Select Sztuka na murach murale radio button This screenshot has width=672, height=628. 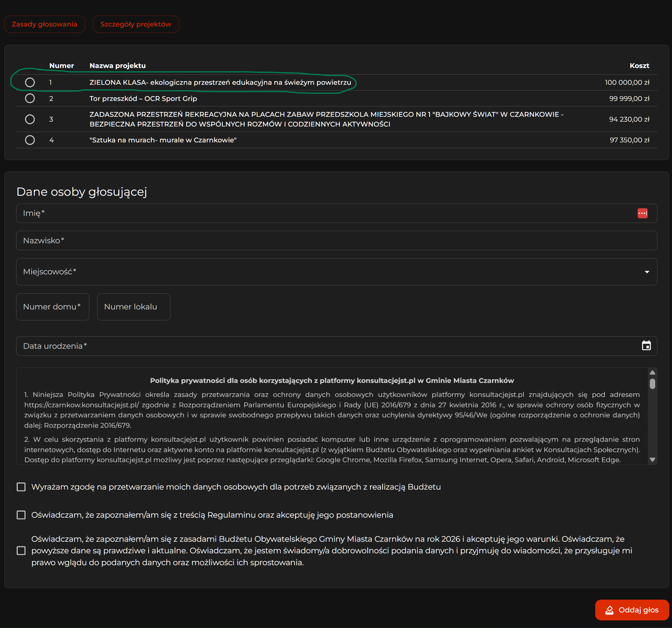coord(30,140)
